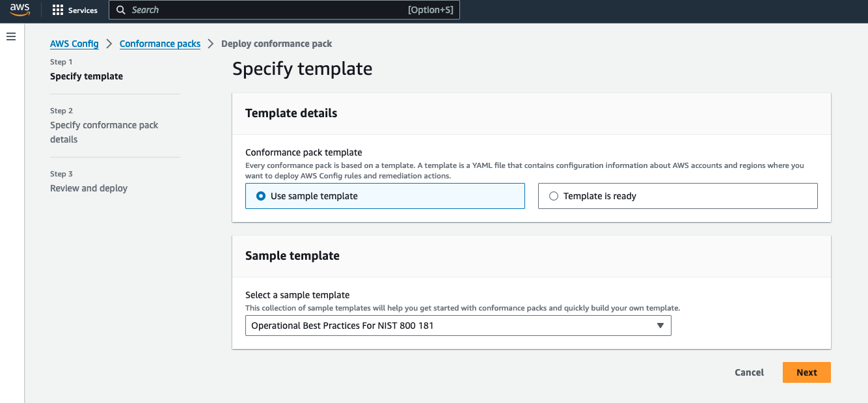Click the Specify template page heading

302,69
